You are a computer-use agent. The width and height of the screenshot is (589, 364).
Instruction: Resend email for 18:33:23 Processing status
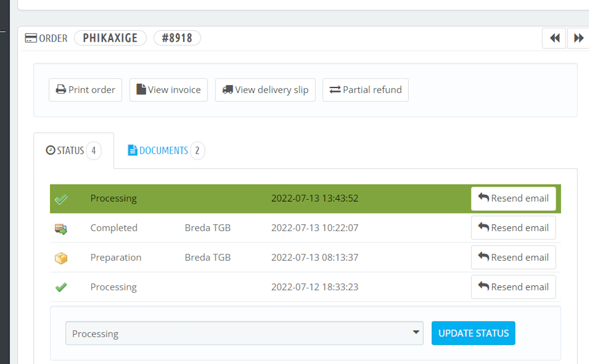(513, 287)
